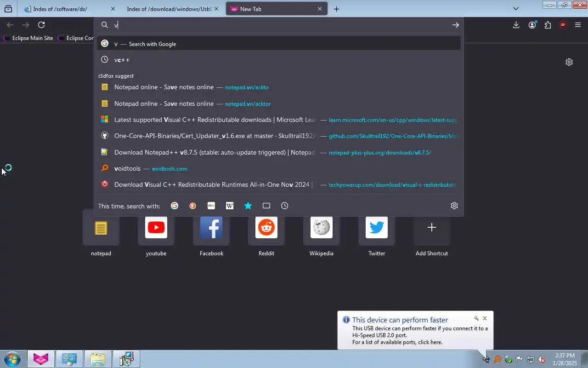This screenshot has height=368, width=588.
Task: Open the clock showing 2:37 PM
Action: click(565, 359)
